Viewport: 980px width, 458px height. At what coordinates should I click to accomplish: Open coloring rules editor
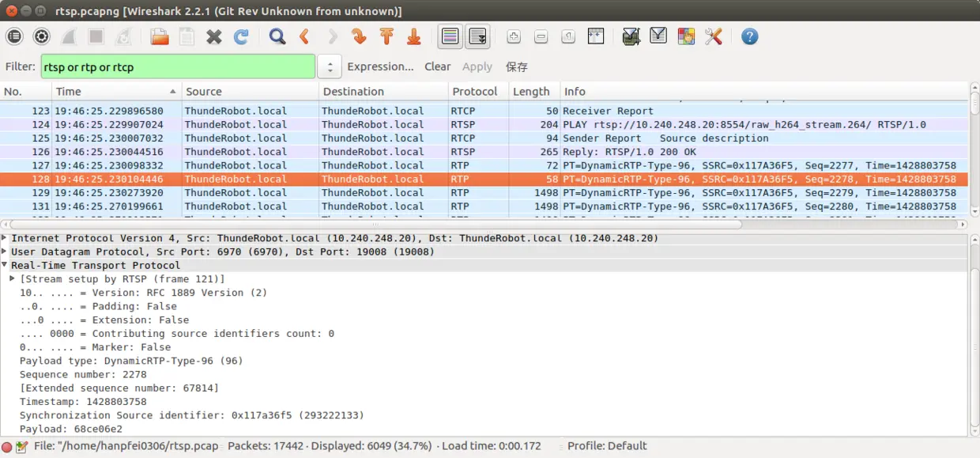pos(686,36)
